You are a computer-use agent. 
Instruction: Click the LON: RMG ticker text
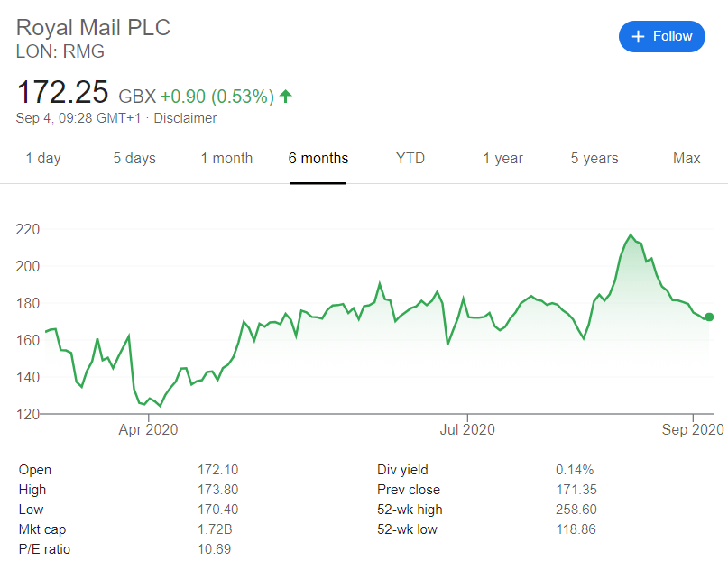click(x=60, y=51)
